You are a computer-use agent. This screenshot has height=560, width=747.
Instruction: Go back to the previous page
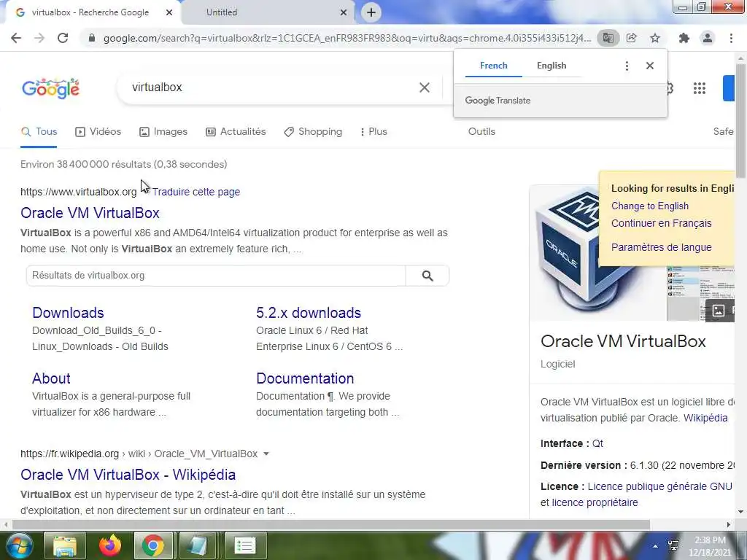click(16, 38)
